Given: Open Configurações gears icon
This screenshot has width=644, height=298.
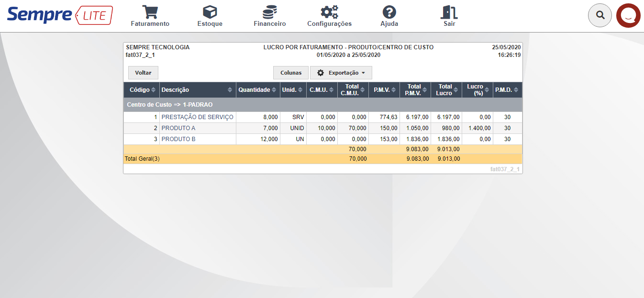Looking at the screenshot, I should [x=329, y=12].
